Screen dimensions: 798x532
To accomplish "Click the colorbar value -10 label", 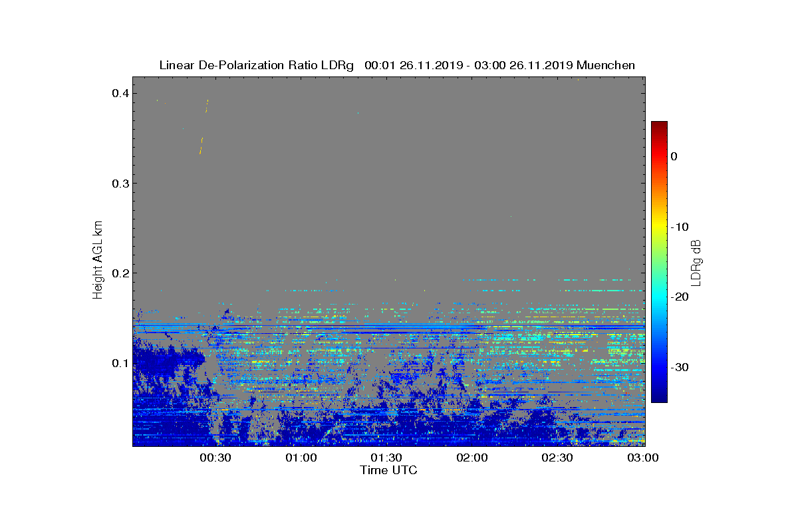I will click(x=679, y=227).
